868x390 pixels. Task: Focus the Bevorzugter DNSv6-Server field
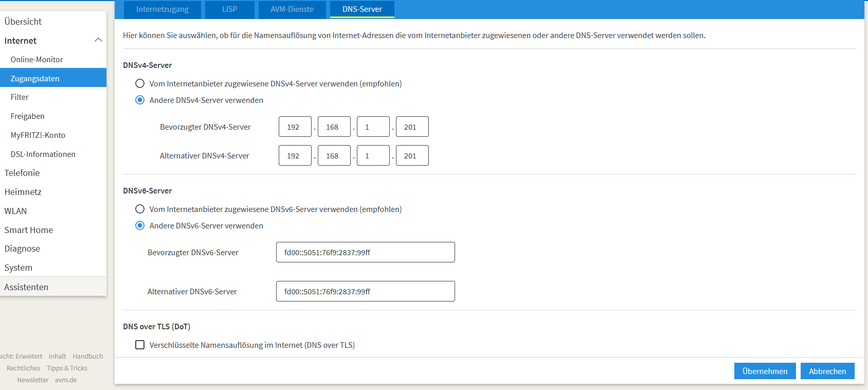(x=365, y=252)
